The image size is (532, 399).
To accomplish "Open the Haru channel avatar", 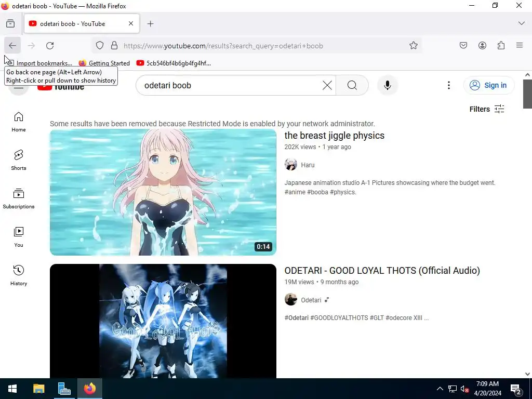I will [291, 165].
